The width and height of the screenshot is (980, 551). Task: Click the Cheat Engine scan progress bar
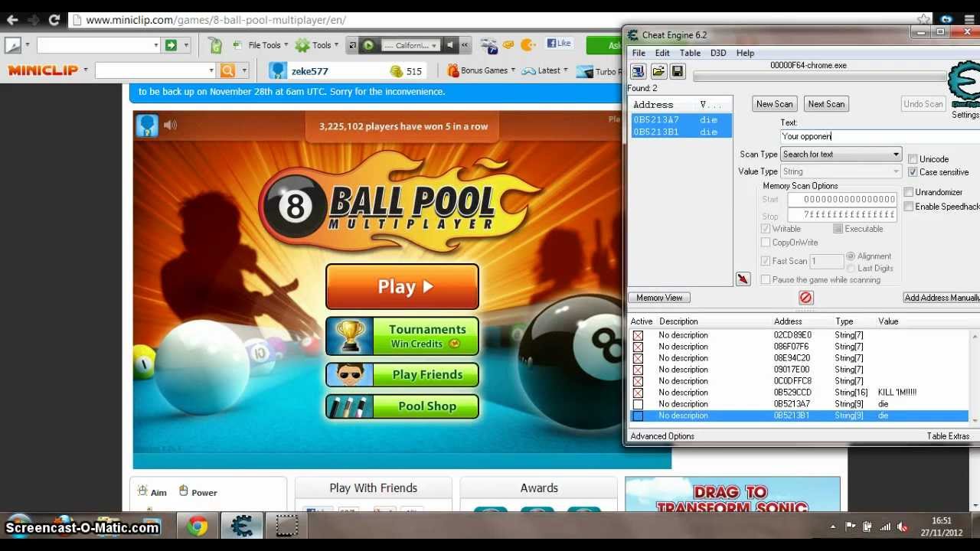coord(819,77)
